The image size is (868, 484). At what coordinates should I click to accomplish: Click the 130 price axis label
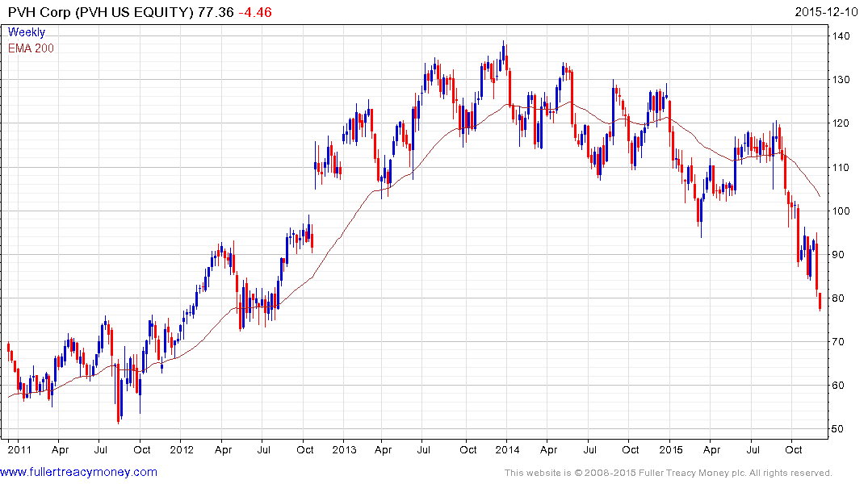pos(841,80)
